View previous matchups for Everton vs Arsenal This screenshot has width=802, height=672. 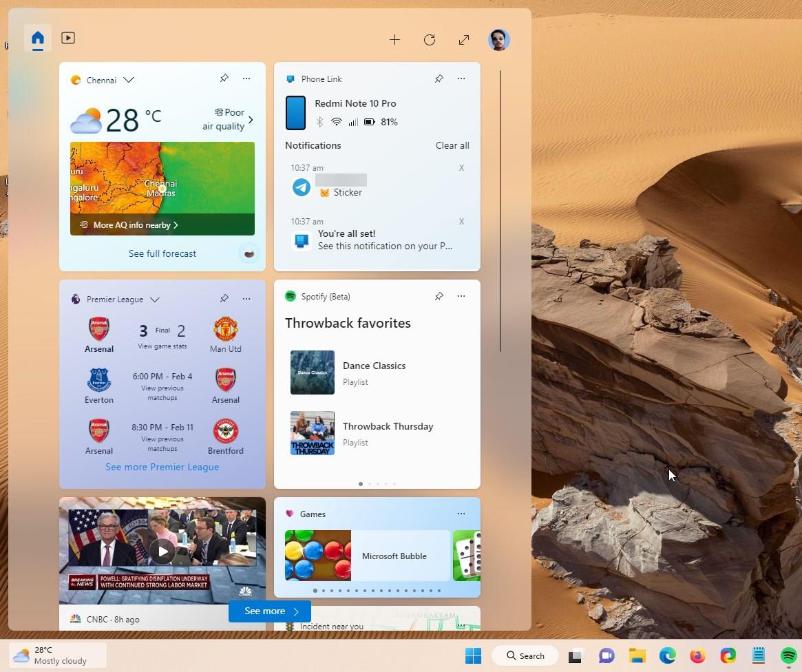(x=162, y=392)
